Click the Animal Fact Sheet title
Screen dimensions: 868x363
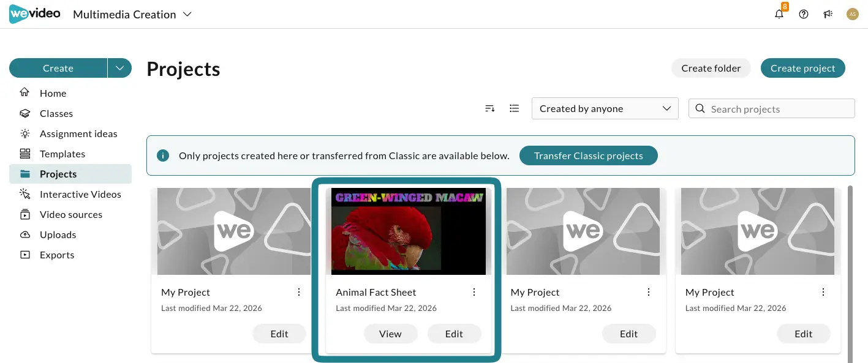pos(376,292)
